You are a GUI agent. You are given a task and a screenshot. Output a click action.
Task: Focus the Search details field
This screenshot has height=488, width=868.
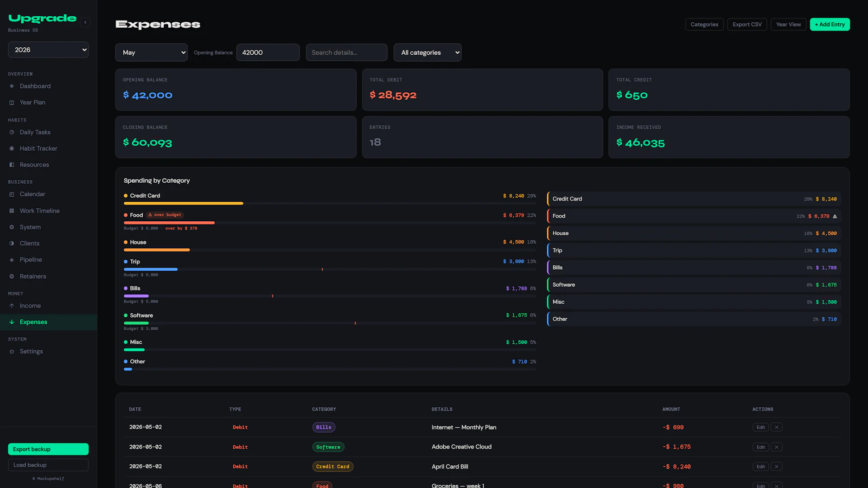(347, 53)
